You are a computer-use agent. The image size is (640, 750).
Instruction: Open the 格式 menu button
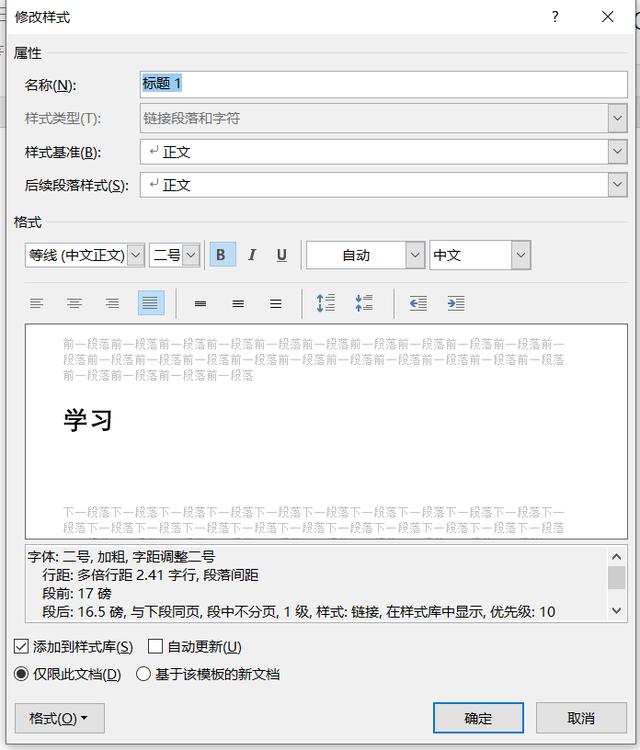59,718
